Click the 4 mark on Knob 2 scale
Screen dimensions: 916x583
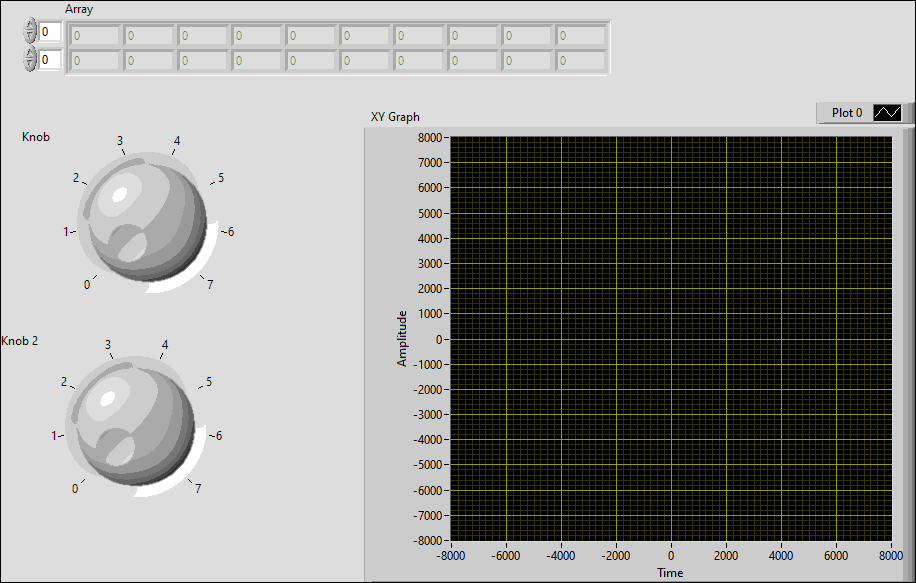[x=165, y=345]
